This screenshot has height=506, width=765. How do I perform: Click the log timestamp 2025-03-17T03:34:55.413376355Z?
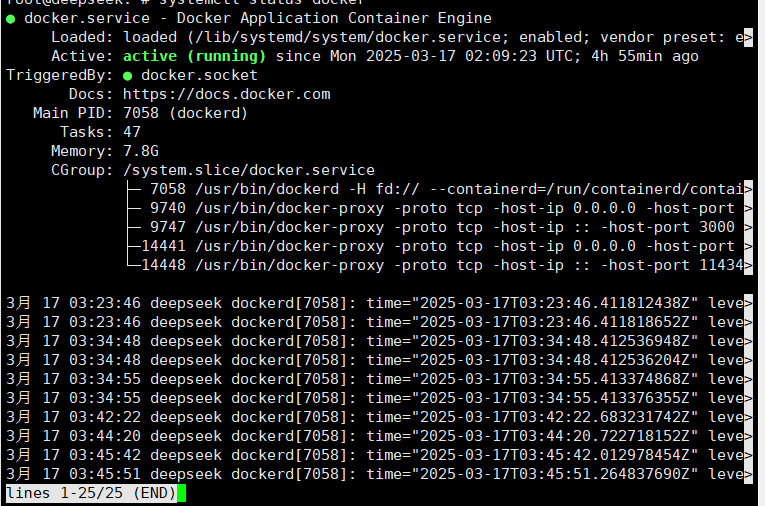pos(555,399)
